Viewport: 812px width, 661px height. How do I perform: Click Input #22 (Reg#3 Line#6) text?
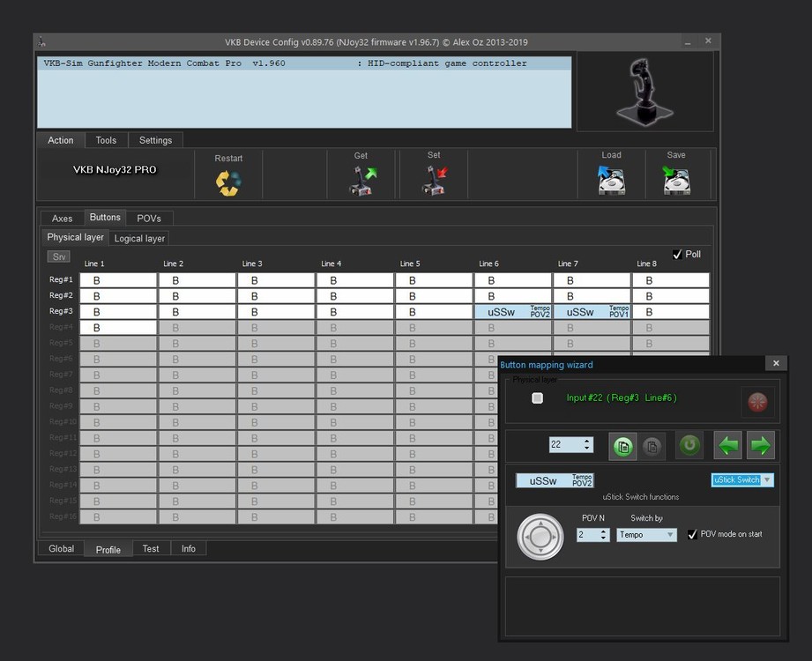pos(622,397)
